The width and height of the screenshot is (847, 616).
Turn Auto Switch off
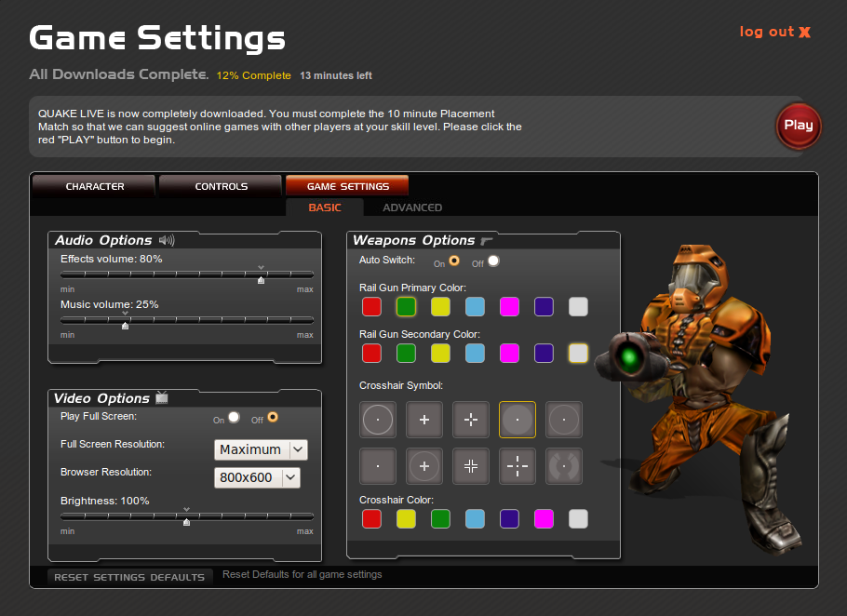tap(492, 261)
